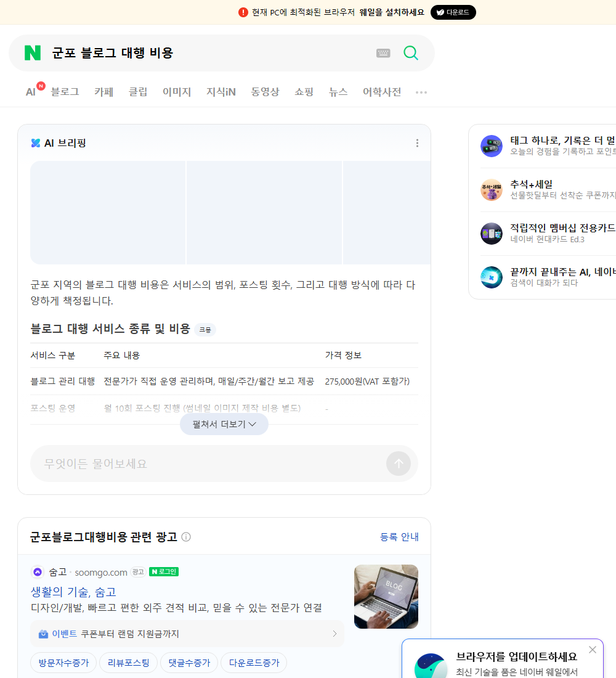Open the 추석+세일 promo title
Screen dimensions: 616x678
click(531, 184)
